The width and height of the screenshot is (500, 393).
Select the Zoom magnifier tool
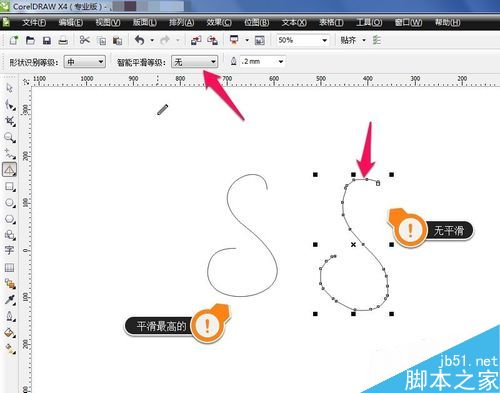coord(9,137)
